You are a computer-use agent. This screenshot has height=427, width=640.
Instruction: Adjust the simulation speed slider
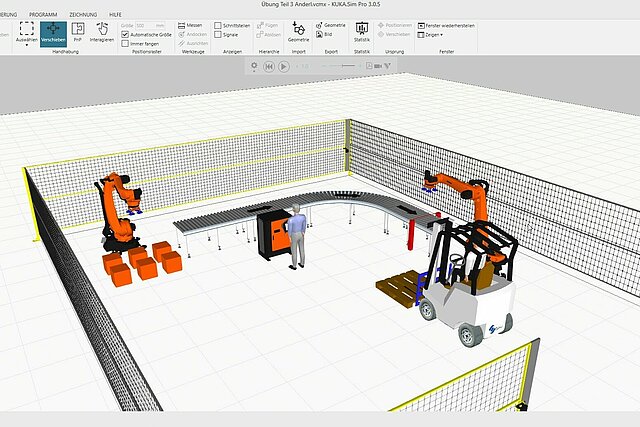[x=347, y=66]
